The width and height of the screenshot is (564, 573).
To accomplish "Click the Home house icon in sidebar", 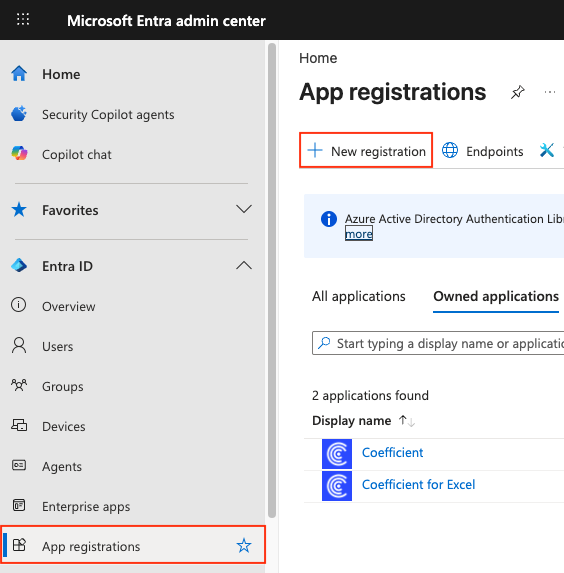I will pos(19,73).
